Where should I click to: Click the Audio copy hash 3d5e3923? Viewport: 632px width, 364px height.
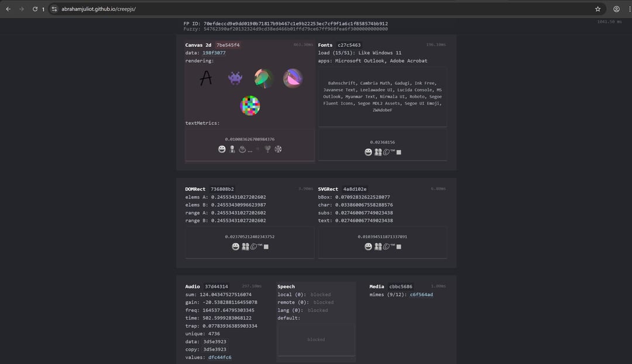pos(214,349)
